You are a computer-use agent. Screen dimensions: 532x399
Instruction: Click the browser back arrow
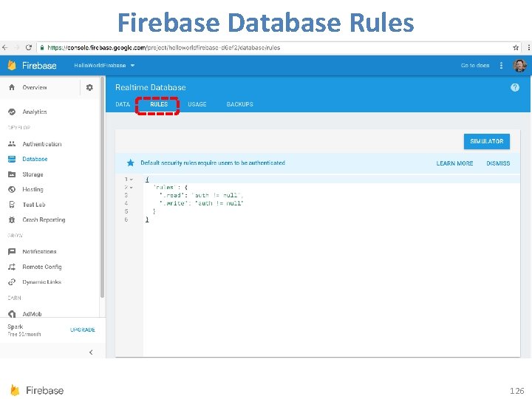click(x=4, y=47)
